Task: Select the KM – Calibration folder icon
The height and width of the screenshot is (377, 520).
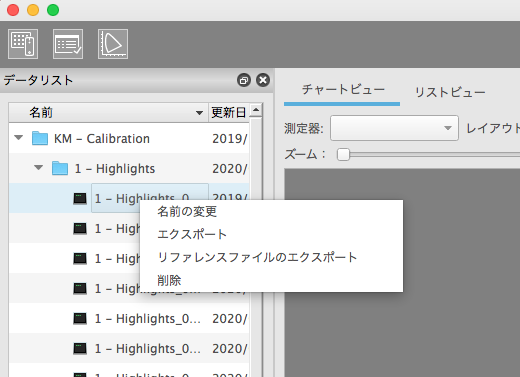Action: pyautogui.click(x=40, y=138)
